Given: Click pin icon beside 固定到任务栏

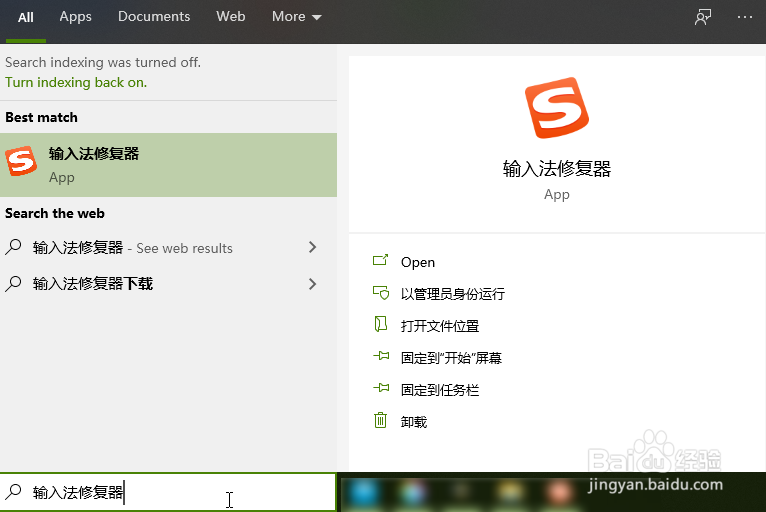Looking at the screenshot, I should pos(381,388).
